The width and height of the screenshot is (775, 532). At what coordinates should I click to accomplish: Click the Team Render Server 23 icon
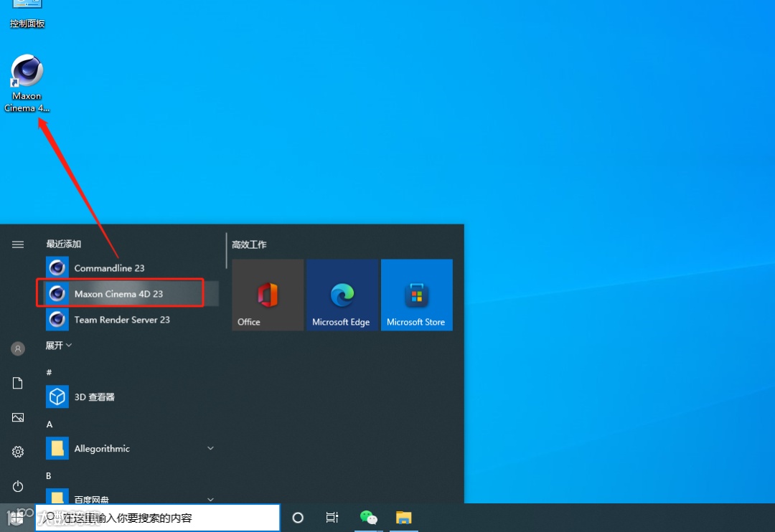tap(57, 320)
